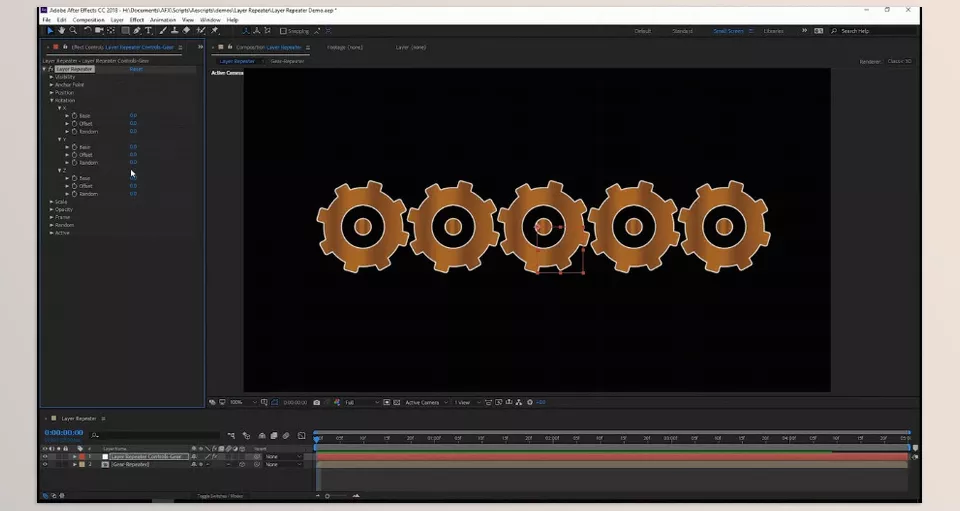960x511 pixels.
Task: Expand the Visibility property group
Action: (51, 77)
